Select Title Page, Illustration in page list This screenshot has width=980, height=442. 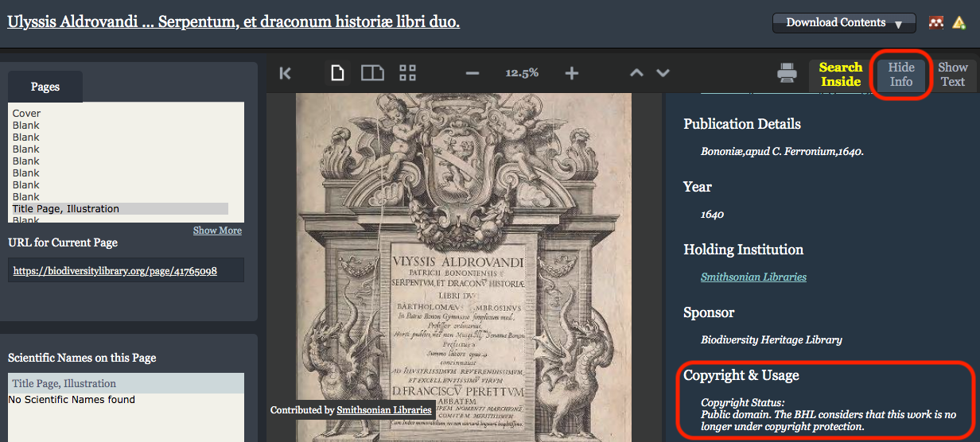[x=66, y=209]
